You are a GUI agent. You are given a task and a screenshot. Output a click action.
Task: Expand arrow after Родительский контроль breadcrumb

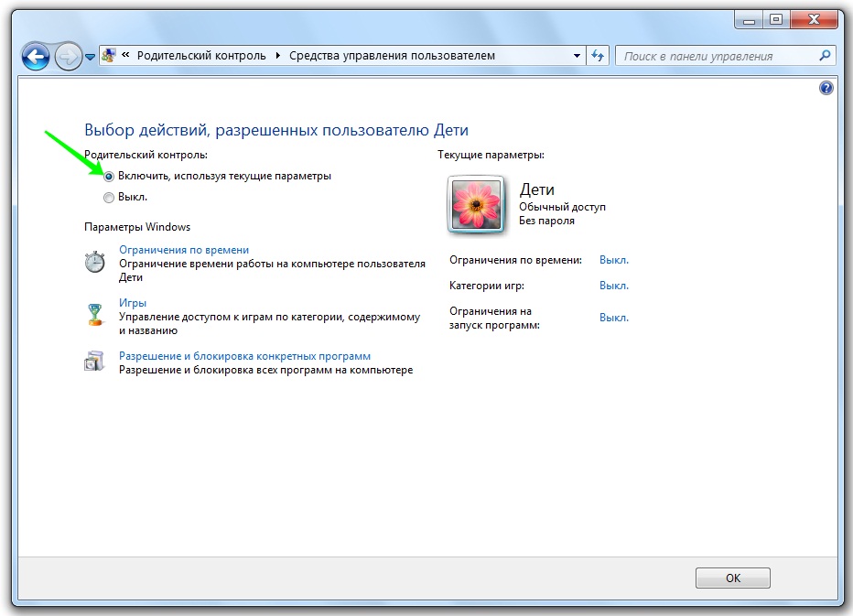click(x=278, y=56)
